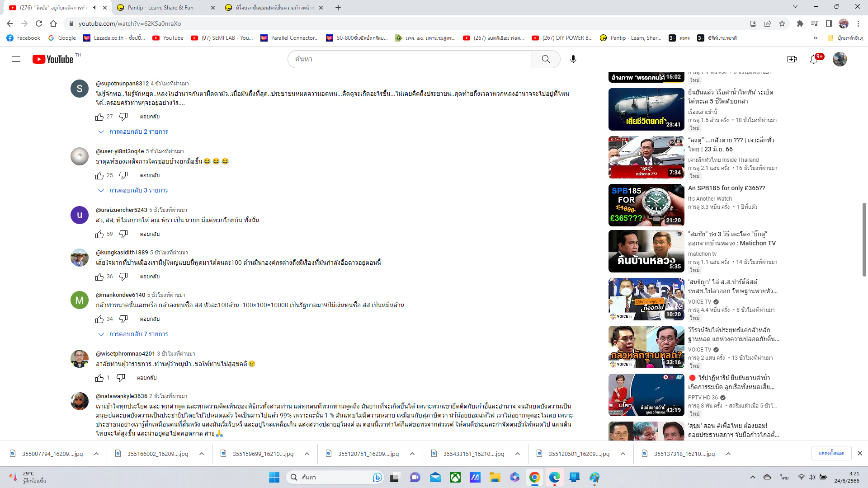
Task: Share this page icon in address bar
Action: click(768, 23)
